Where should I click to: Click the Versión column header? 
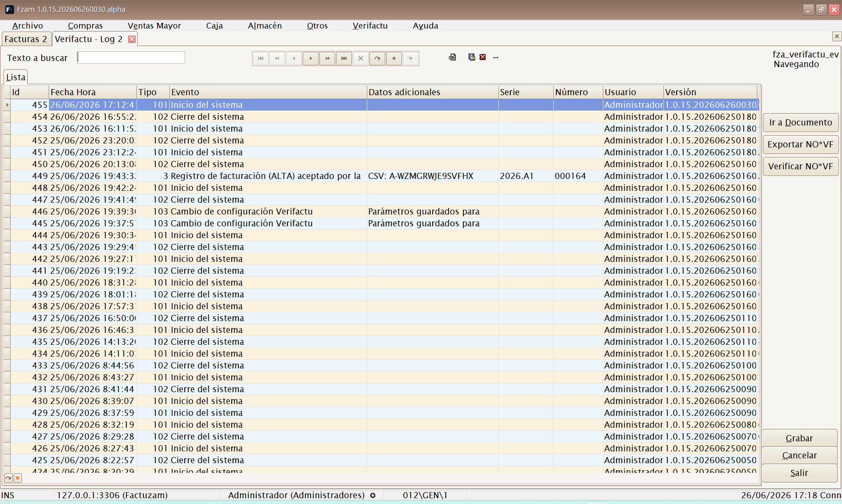(710, 92)
